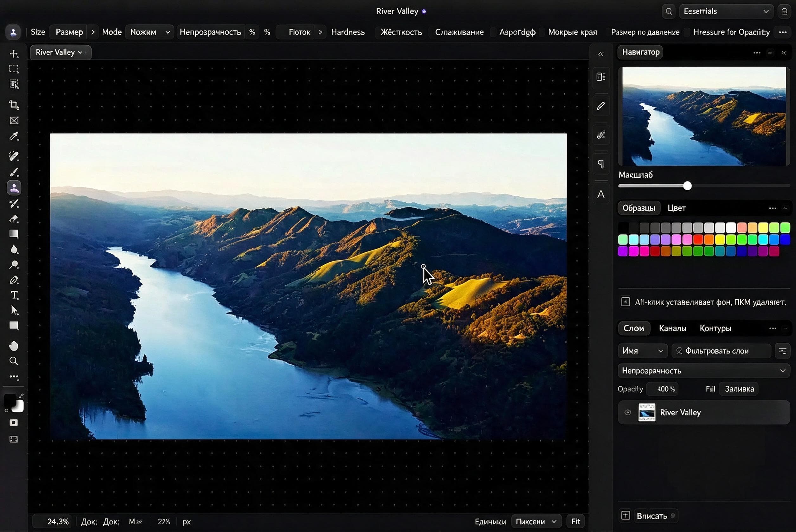Select the Rectangular Marquee tool
Viewport: 796px width, 532px height.
pos(14,69)
